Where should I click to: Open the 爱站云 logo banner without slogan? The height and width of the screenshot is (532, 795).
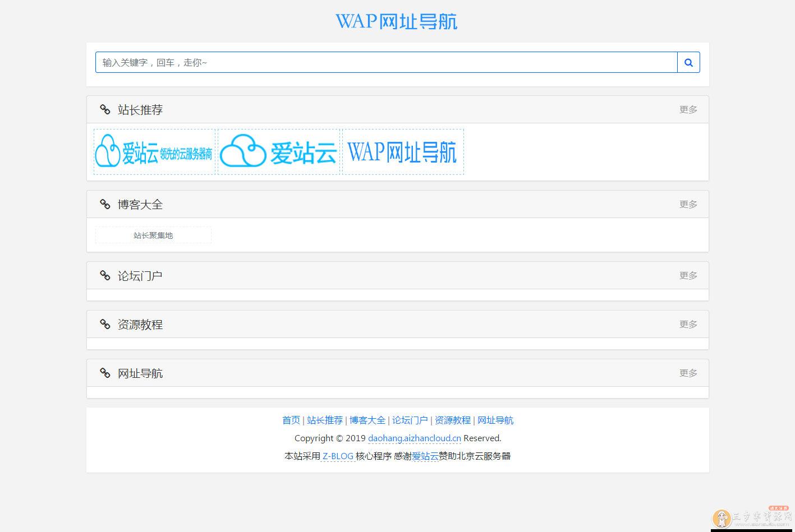point(279,152)
